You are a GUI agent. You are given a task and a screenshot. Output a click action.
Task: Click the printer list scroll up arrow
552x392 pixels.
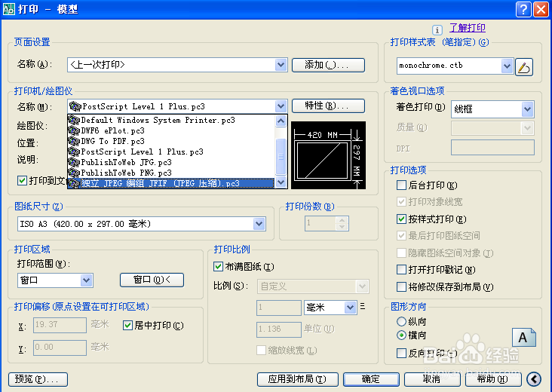click(x=281, y=121)
